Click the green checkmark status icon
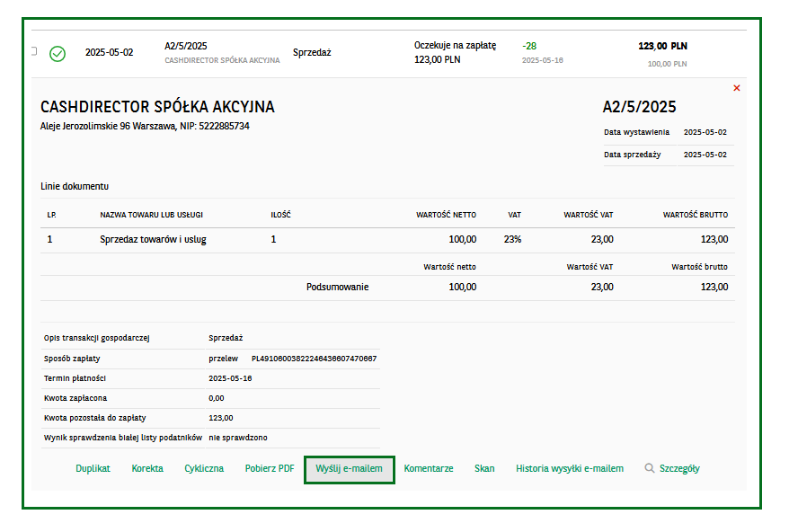The image size is (789, 532). point(58,54)
